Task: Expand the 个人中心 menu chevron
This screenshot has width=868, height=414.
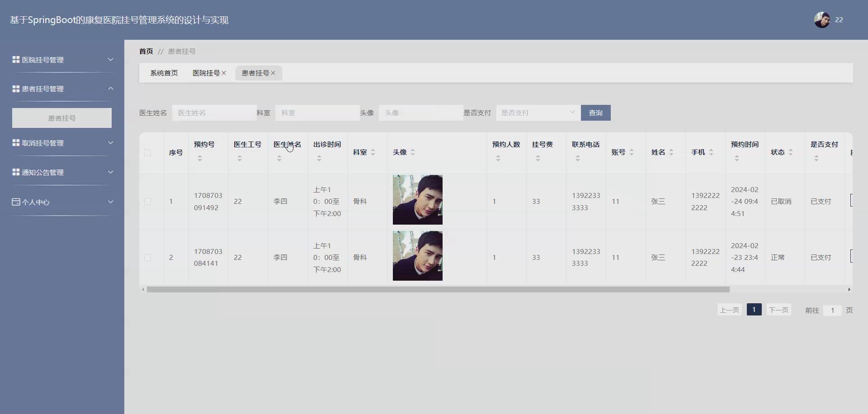Action: [110, 202]
